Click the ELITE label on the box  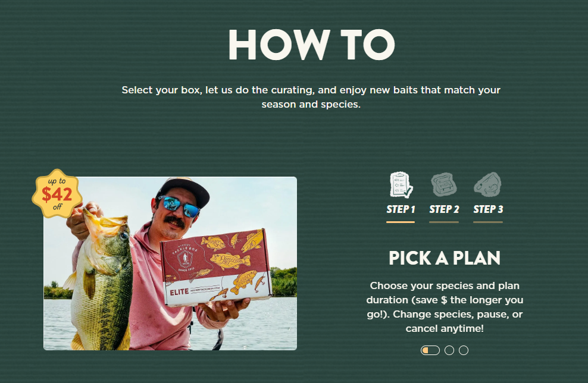coord(179,292)
